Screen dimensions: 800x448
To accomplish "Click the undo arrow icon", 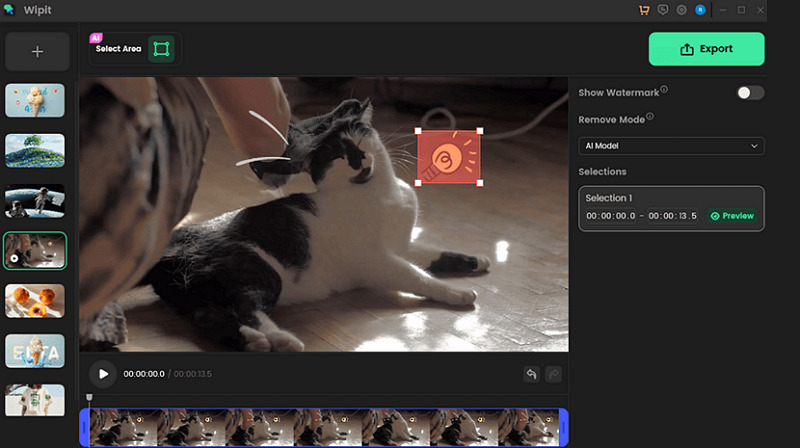I will click(532, 374).
